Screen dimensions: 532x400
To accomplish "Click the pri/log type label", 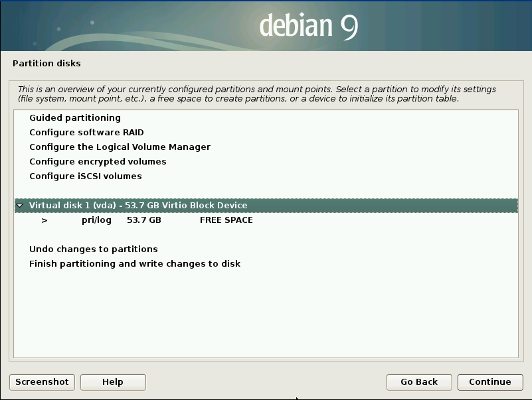I will (96, 220).
